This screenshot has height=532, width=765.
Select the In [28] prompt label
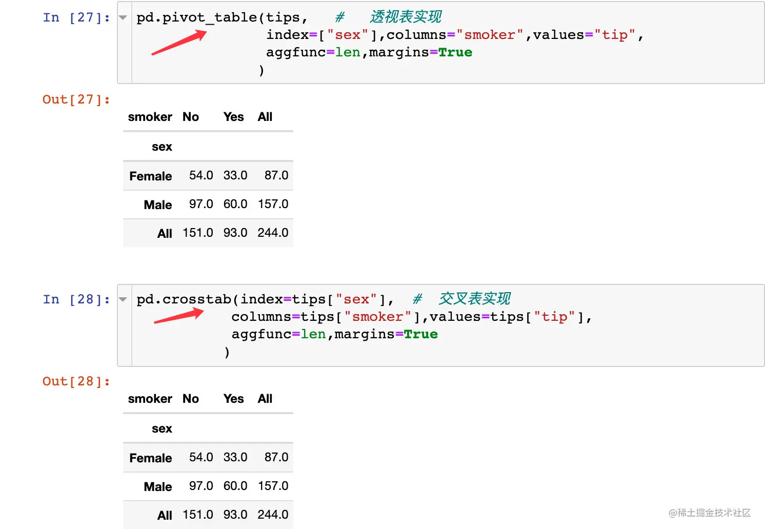point(76,299)
